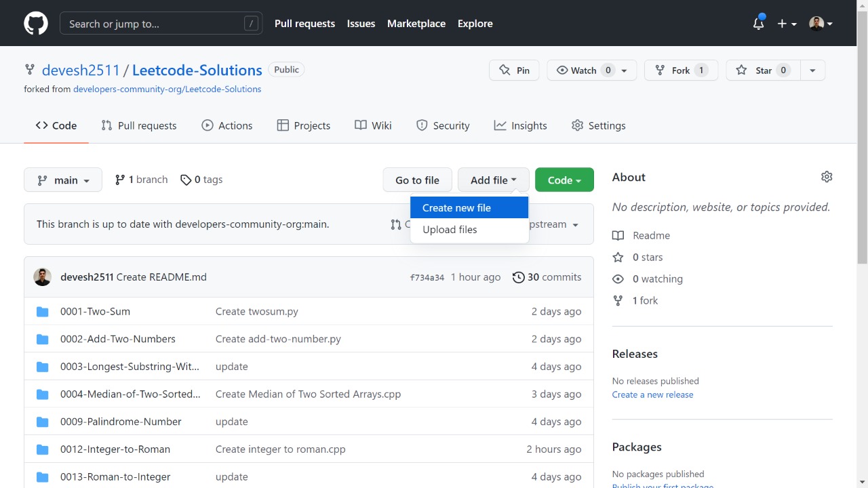The image size is (868, 488).
Task: Pin this repository
Action: [514, 70]
